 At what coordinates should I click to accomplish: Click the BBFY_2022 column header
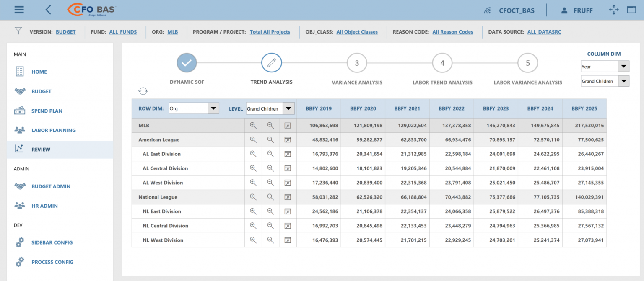click(452, 108)
